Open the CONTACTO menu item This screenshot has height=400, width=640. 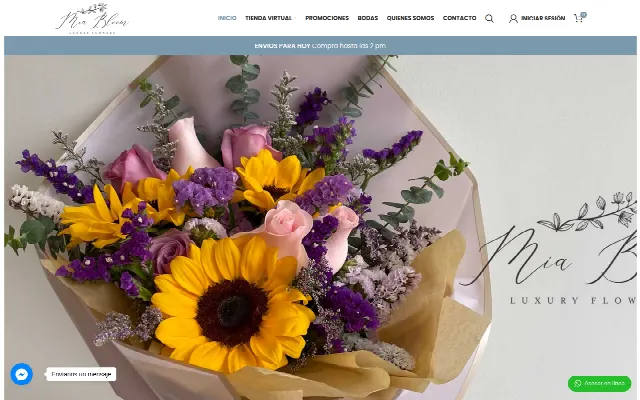[460, 18]
